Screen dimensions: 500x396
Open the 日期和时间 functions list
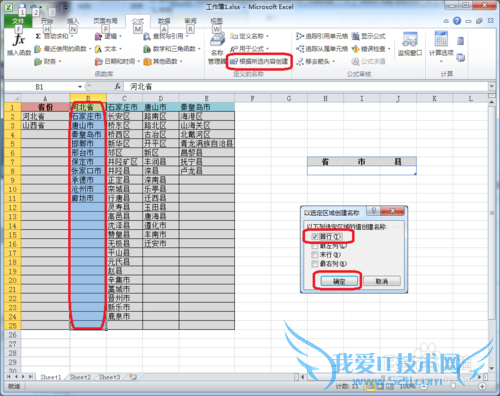[117, 61]
